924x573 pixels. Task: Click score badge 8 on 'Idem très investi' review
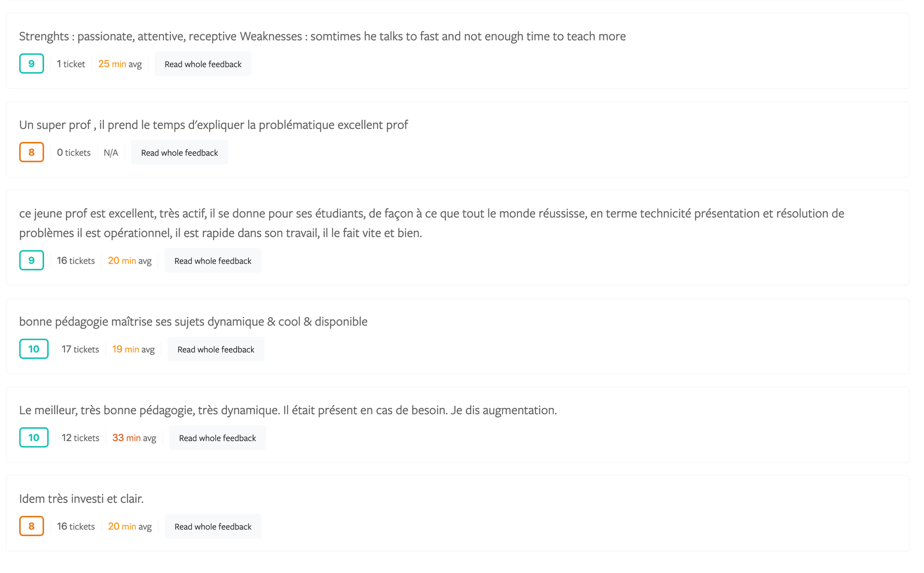pyautogui.click(x=31, y=526)
